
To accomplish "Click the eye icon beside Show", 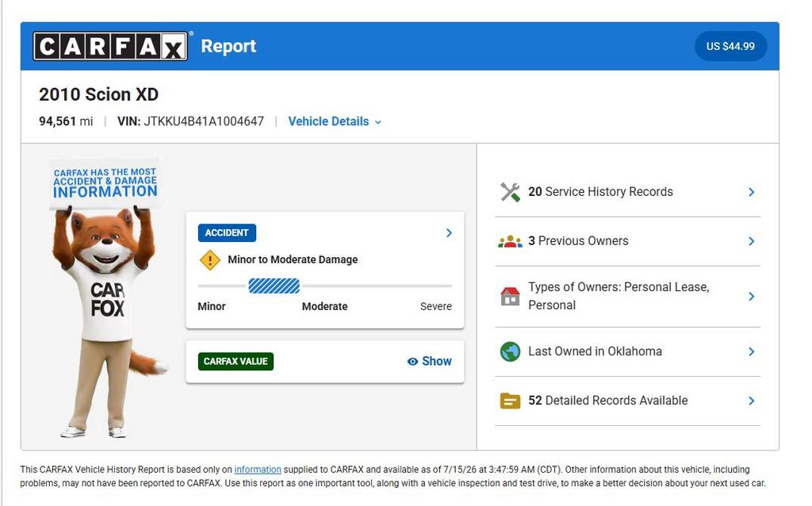I will [x=412, y=362].
